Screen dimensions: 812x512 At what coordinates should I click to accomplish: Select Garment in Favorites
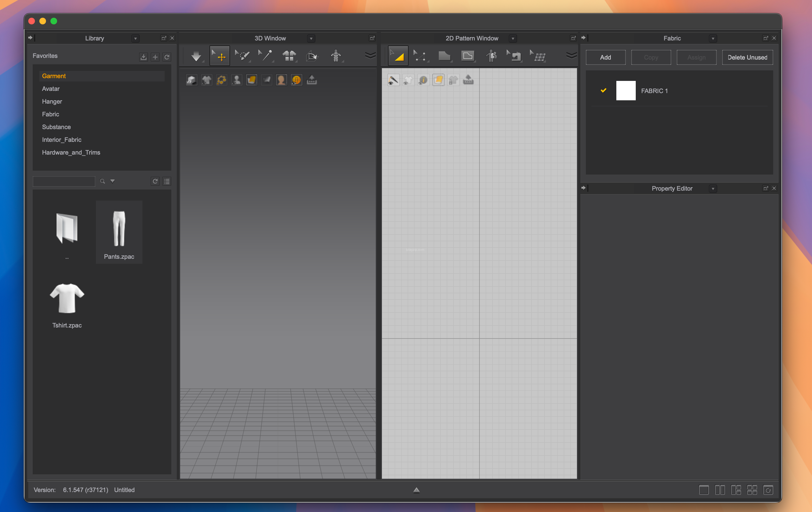pos(102,76)
